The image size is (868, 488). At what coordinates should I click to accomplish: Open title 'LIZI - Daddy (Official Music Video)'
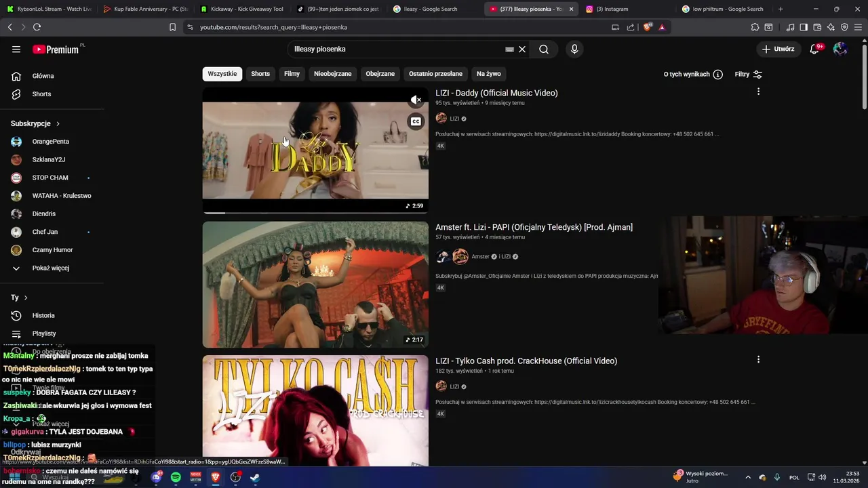496,93
